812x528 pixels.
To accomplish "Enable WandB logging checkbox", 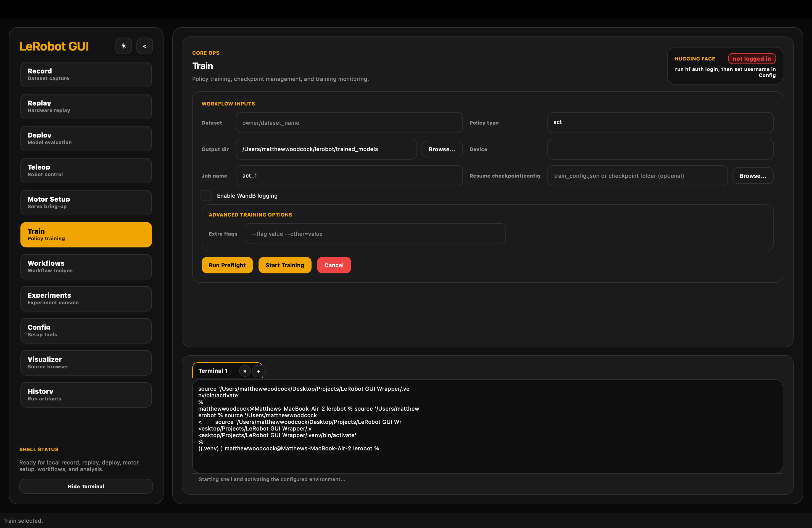I will click(x=206, y=196).
